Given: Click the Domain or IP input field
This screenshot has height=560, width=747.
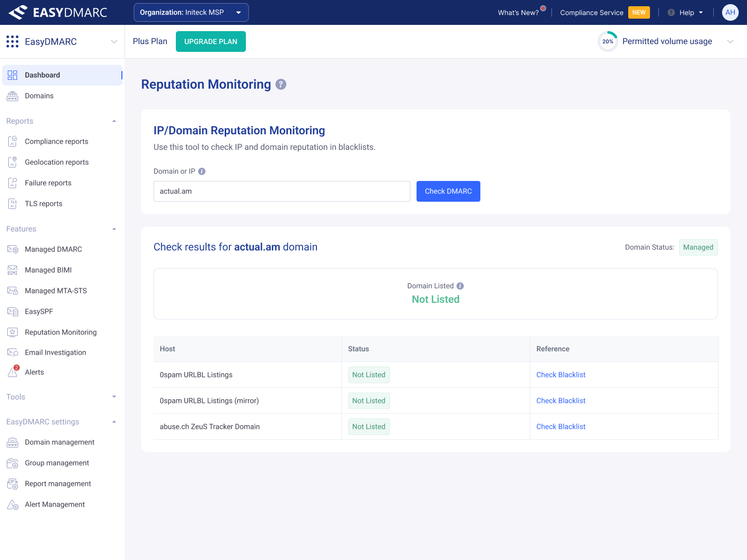Looking at the screenshot, I should [x=282, y=191].
